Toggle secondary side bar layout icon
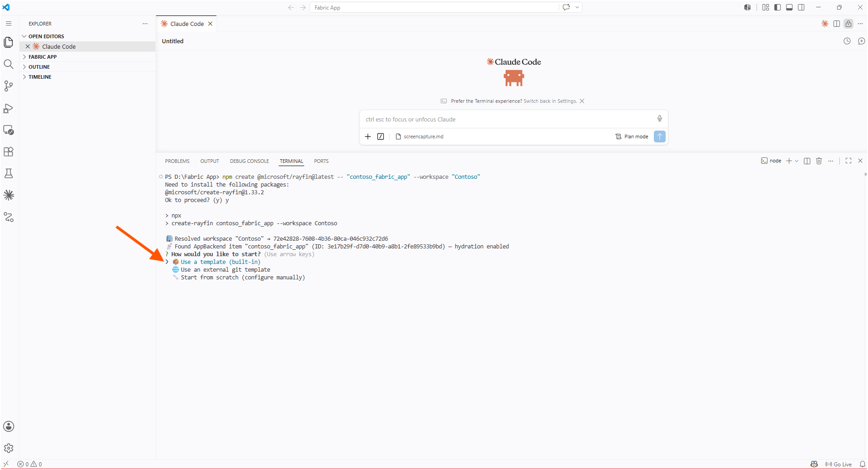Screen dimensions: 868x470 coord(801,7)
